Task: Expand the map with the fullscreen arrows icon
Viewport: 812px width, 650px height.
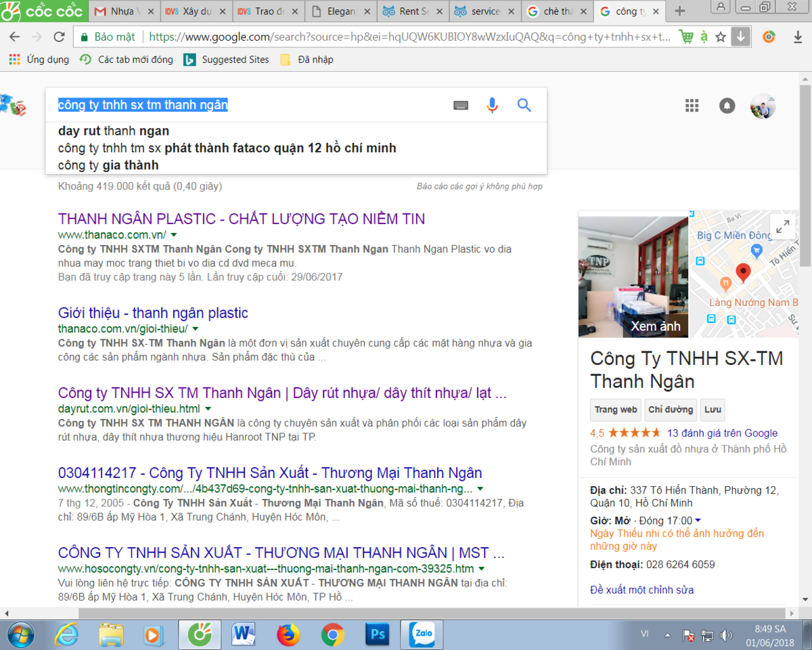Action: [782, 227]
